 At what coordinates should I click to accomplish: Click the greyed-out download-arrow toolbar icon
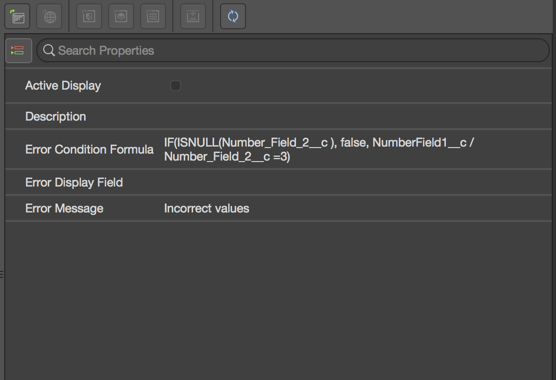(x=193, y=16)
